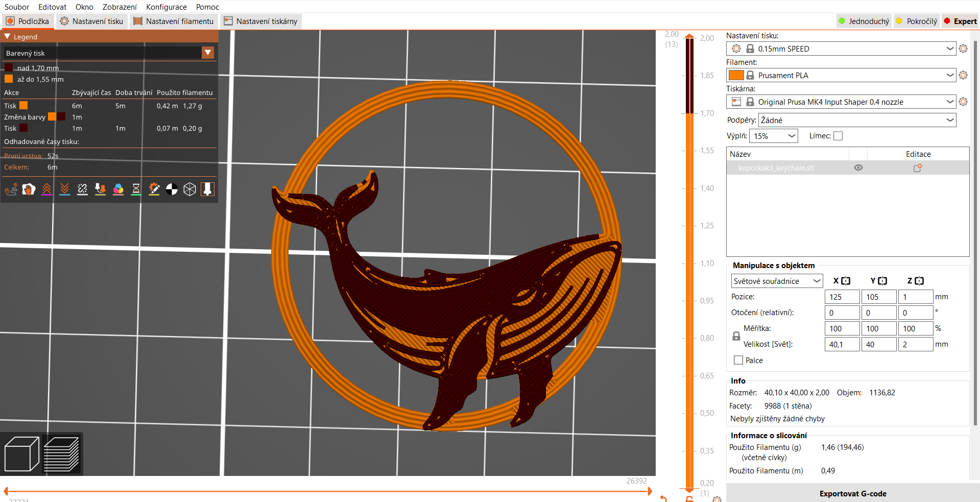Toggle print pauses display with the hourglass icon
Screen dimensions: 980x502
(136, 189)
